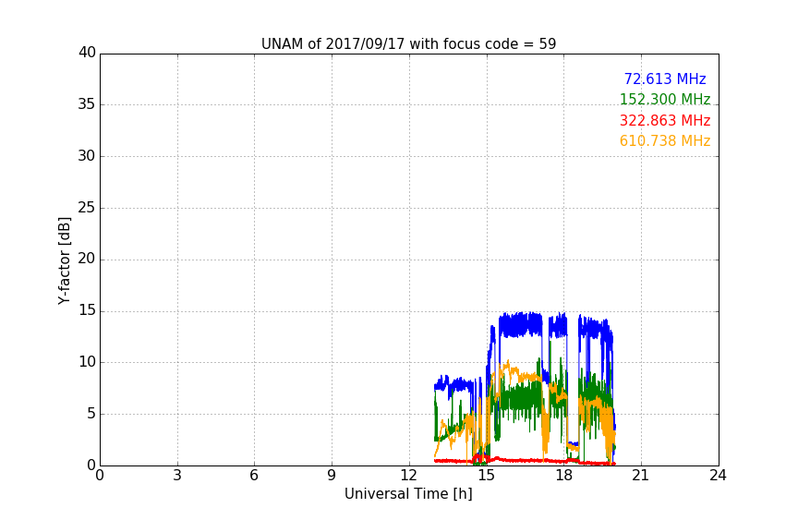798x532 pixels.
Task: Select the green '152.300 MHz' legend label
Action: pyautogui.click(x=665, y=99)
